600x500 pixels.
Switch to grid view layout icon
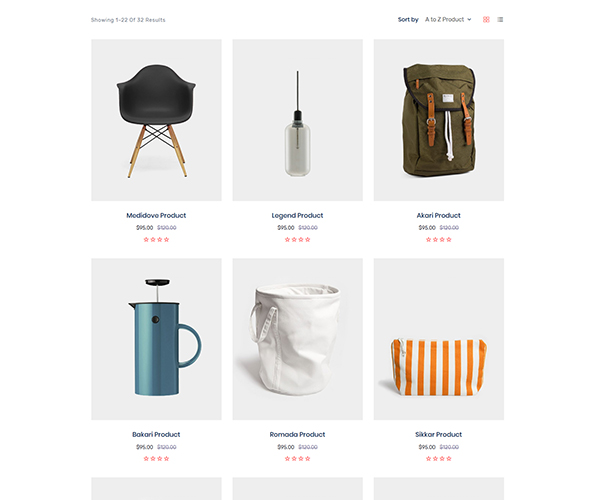point(486,20)
